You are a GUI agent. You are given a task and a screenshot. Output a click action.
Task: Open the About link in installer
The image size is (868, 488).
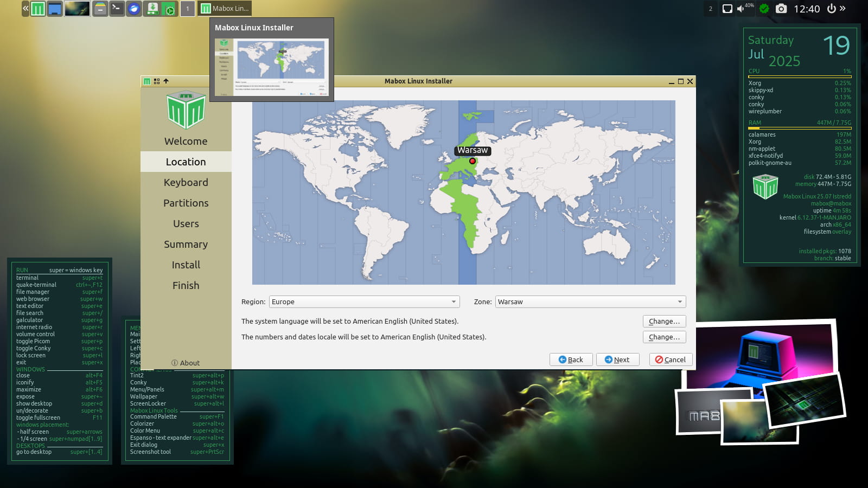point(186,363)
